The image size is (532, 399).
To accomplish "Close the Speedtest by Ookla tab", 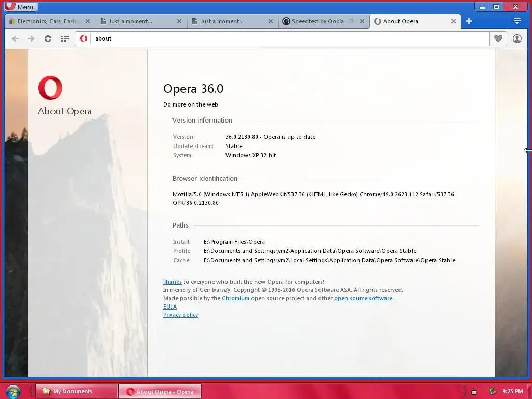I will tap(362, 21).
